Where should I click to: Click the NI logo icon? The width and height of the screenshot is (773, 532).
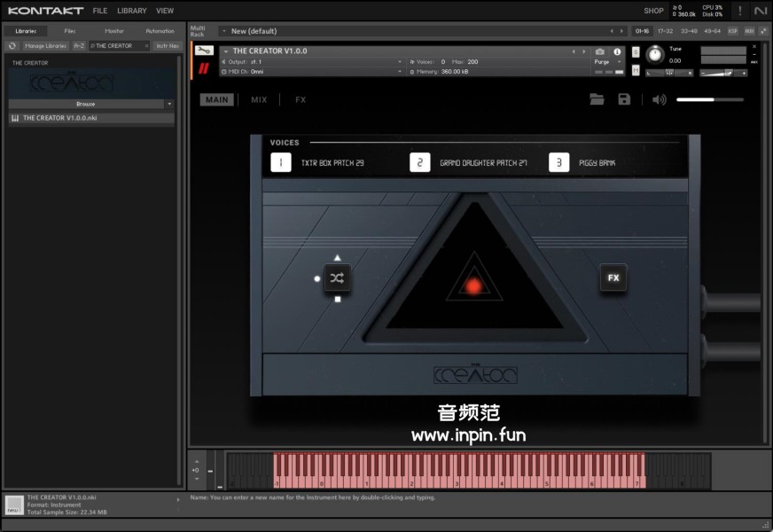click(x=761, y=11)
